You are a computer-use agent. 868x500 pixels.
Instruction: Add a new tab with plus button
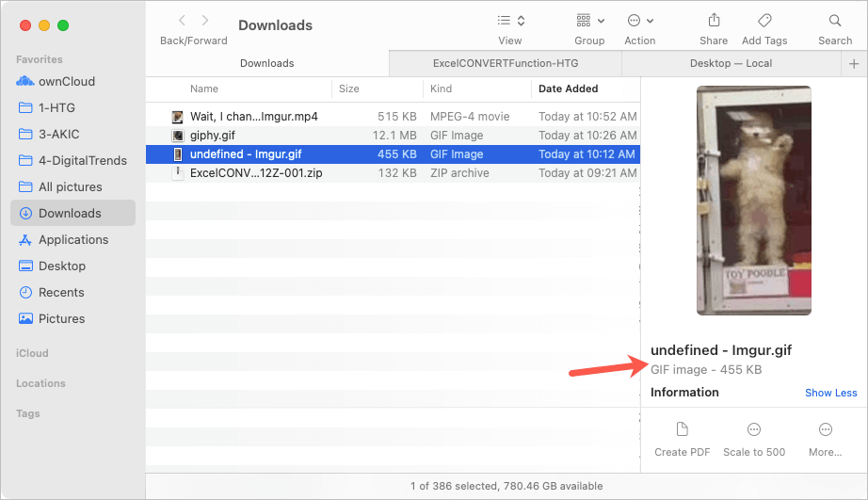(854, 64)
